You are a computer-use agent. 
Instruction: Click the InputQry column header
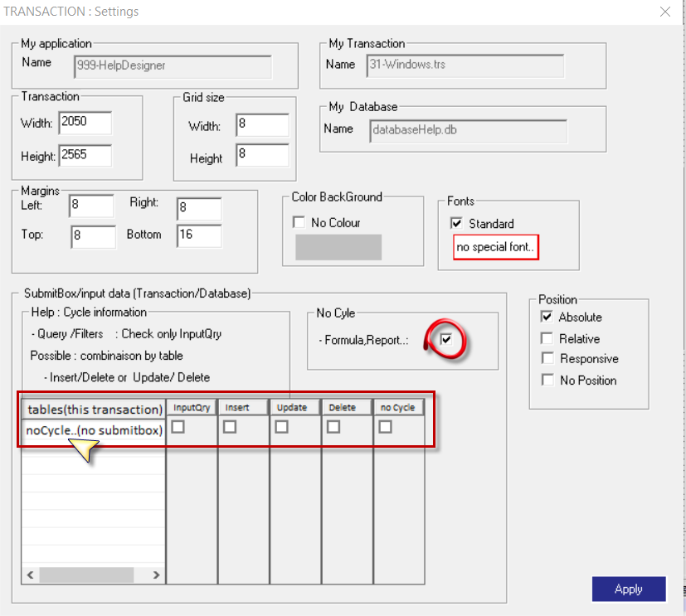pos(192,407)
